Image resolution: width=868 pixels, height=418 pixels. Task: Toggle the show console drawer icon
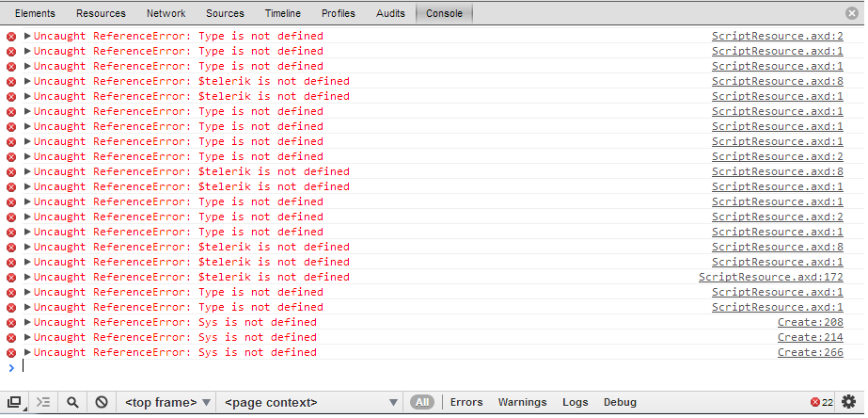43,402
